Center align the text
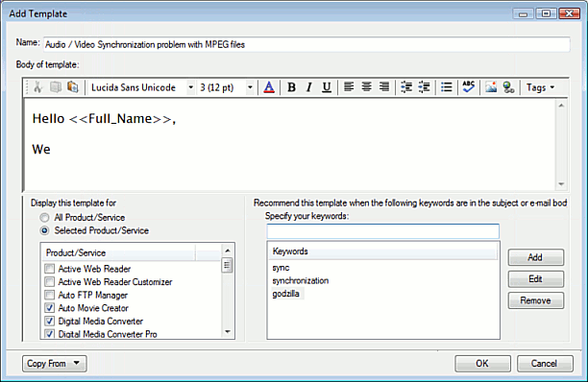Image resolution: width=588 pixels, height=382 pixels. tap(366, 87)
